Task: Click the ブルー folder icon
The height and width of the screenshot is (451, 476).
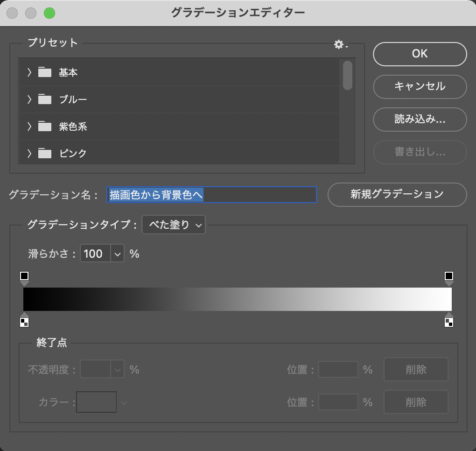Action: 45,99
